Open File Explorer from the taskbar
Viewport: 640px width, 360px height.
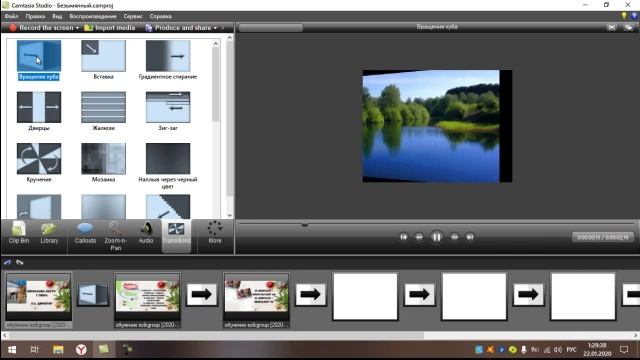[58, 350]
